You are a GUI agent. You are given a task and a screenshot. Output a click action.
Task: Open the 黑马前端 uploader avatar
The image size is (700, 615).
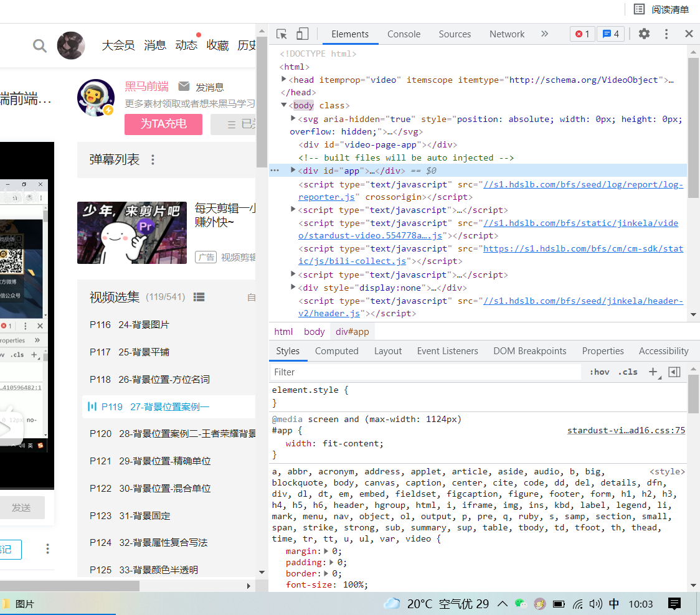coord(95,98)
